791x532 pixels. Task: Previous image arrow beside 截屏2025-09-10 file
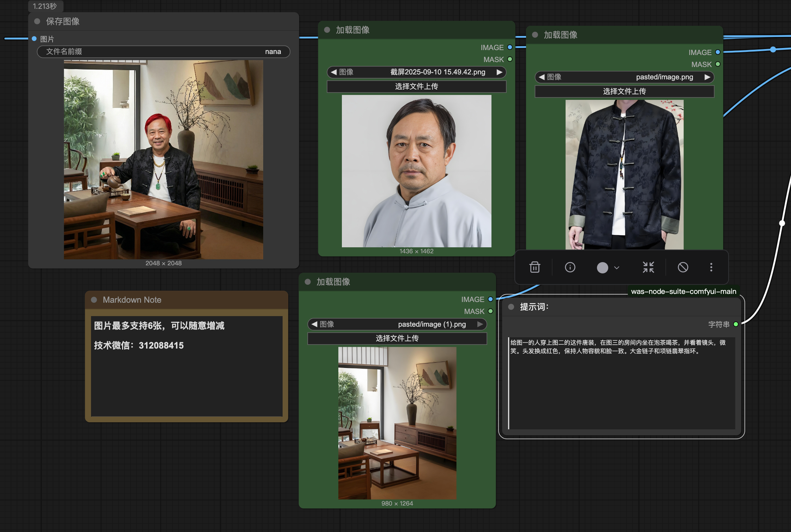click(x=333, y=72)
